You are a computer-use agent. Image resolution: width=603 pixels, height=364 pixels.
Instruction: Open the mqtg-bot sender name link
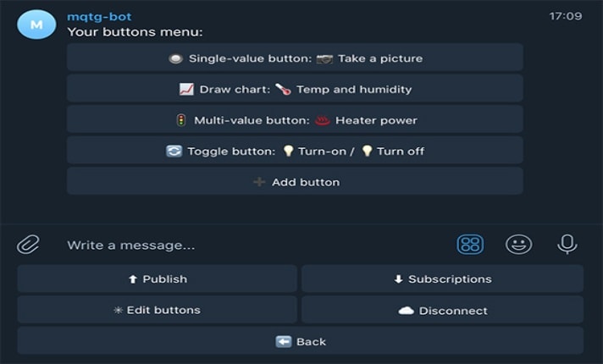coord(99,17)
